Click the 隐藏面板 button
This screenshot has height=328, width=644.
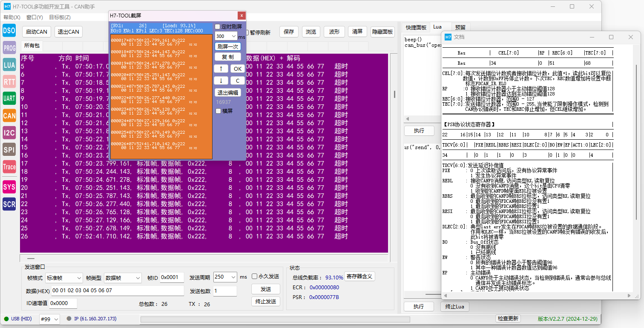(x=382, y=32)
